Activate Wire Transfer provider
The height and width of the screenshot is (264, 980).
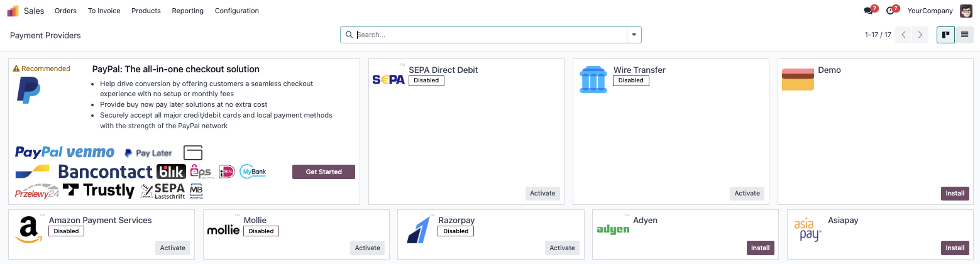coord(747,194)
